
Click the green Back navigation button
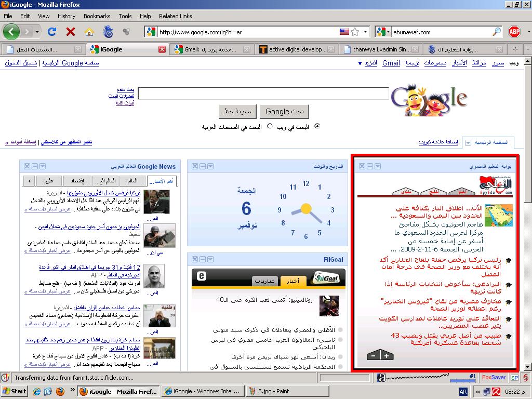tap(11, 32)
